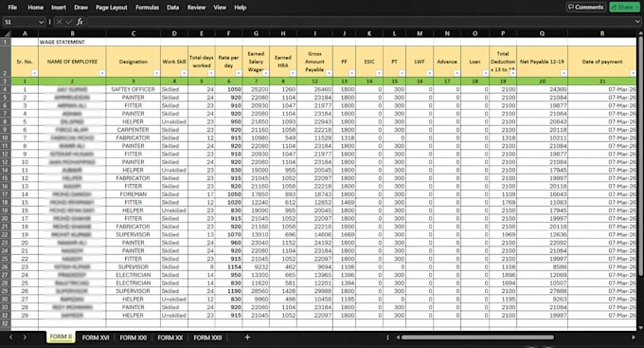Click the sheet tab splitter dots

(387, 338)
